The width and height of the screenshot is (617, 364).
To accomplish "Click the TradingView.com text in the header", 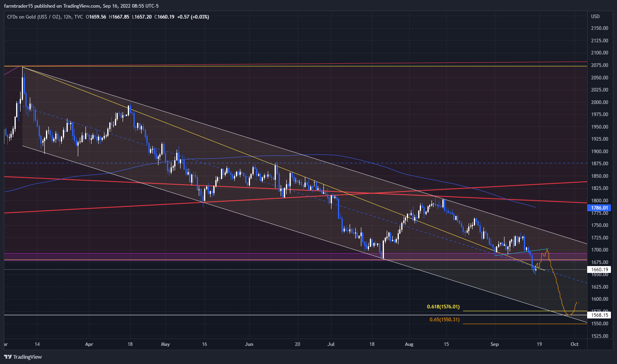I will pos(82,6).
